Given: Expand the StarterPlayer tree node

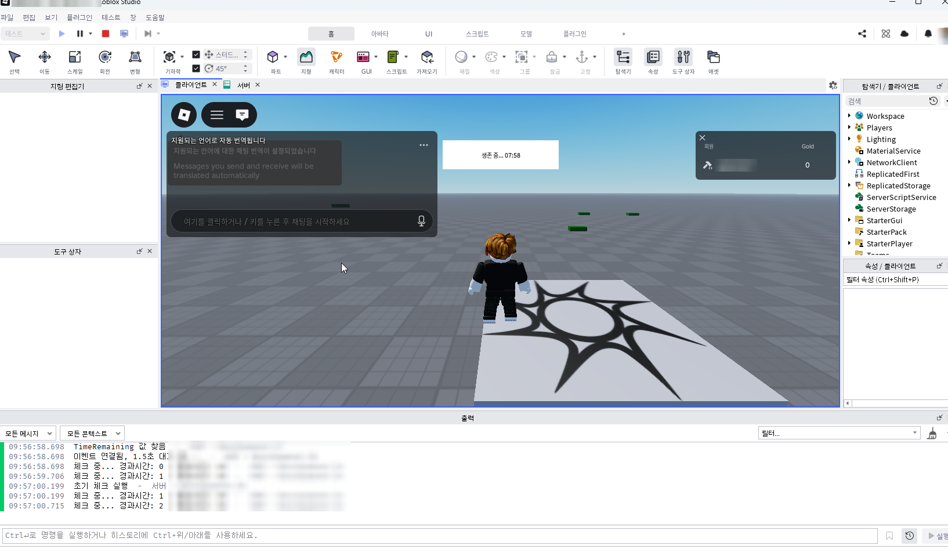Looking at the screenshot, I should coord(849,243).
